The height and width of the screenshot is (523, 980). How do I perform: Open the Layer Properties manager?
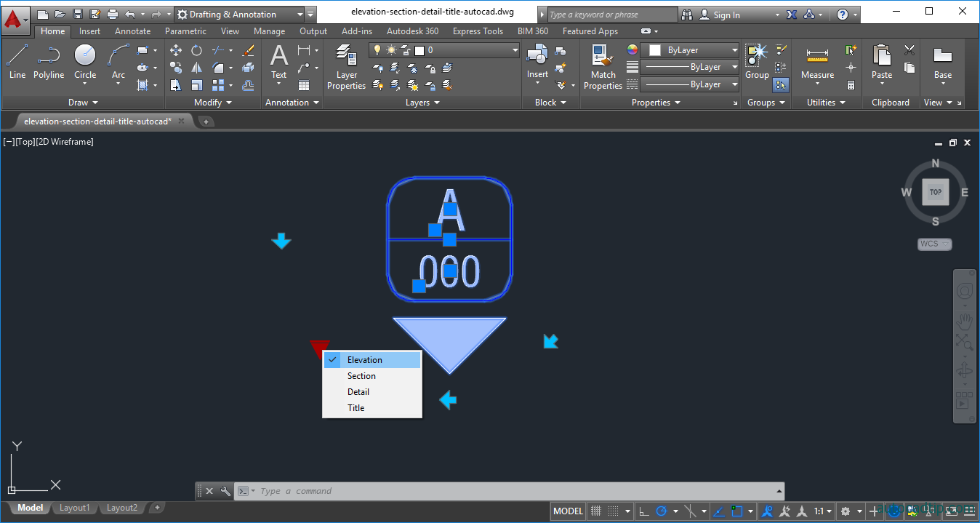click(x=346, y=64)
